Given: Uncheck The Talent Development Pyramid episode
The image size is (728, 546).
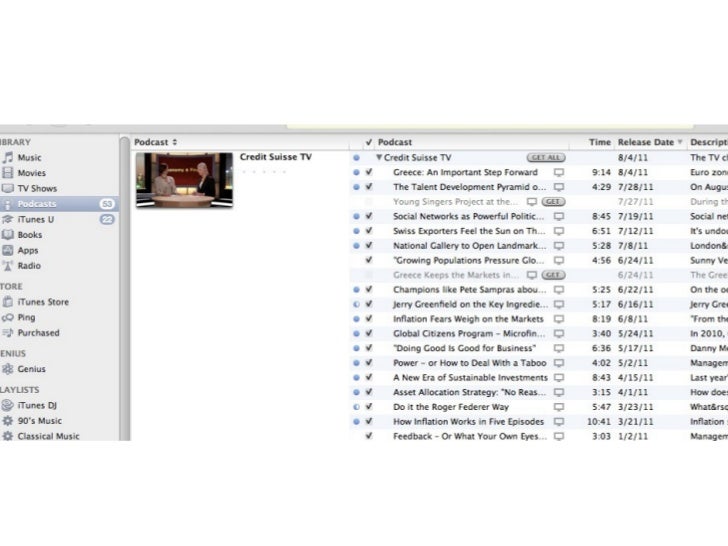Looking at the screenshot, I should pyautogui.click(x=369, y=187).
